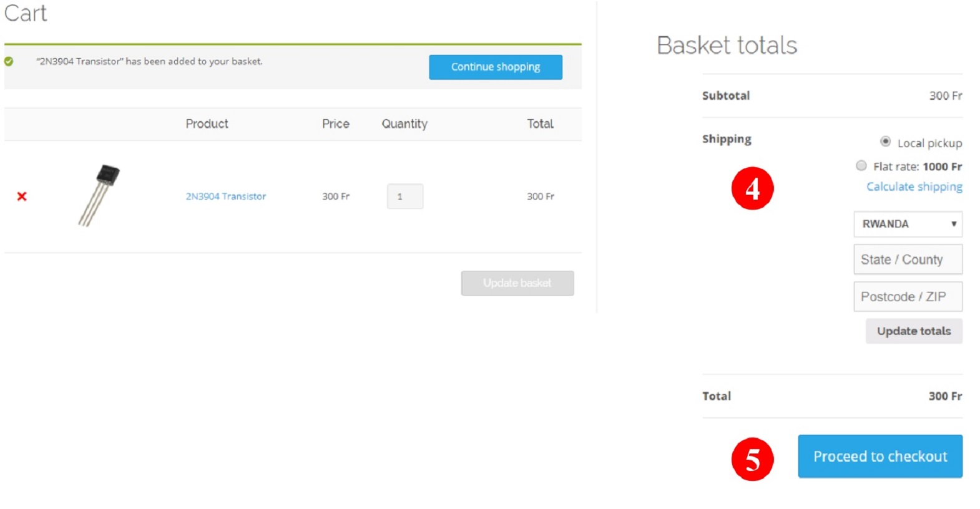Viewport: 980px width, 509px height.
Task: Remove 2N3904 Transistor with the red X
Action: [x=22, y=196]
